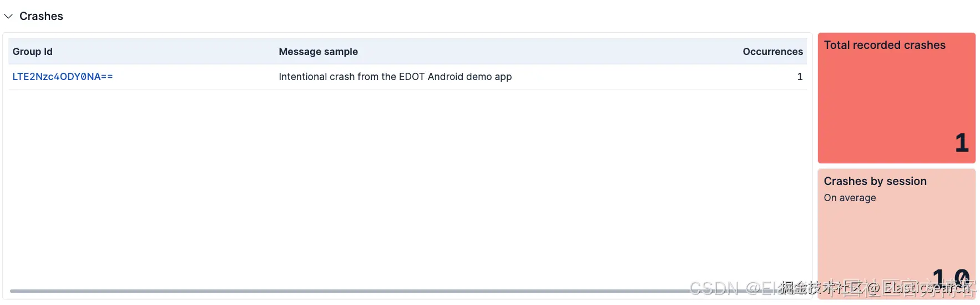
Task: Click the empty area below the crash row
Action: [408, 189]
